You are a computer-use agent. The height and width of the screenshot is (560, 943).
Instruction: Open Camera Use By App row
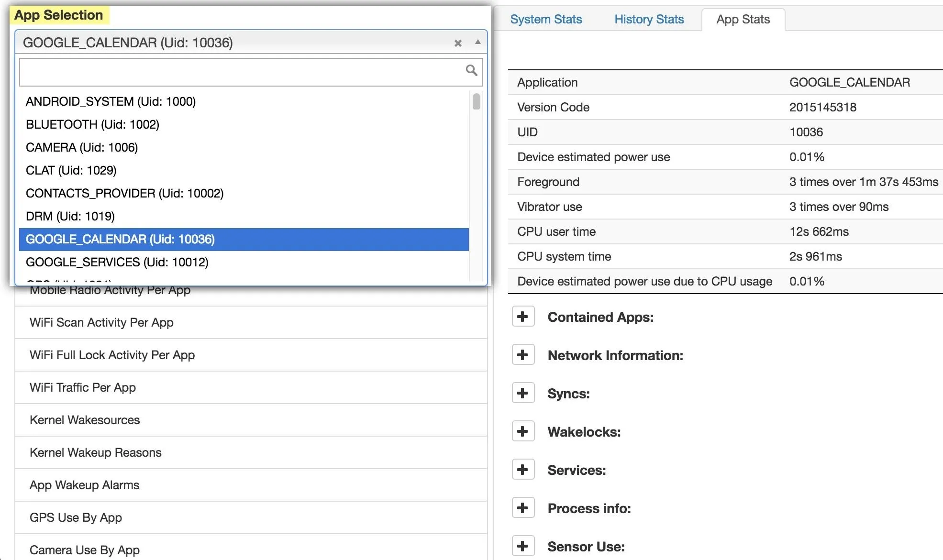(x=251, y=548)
